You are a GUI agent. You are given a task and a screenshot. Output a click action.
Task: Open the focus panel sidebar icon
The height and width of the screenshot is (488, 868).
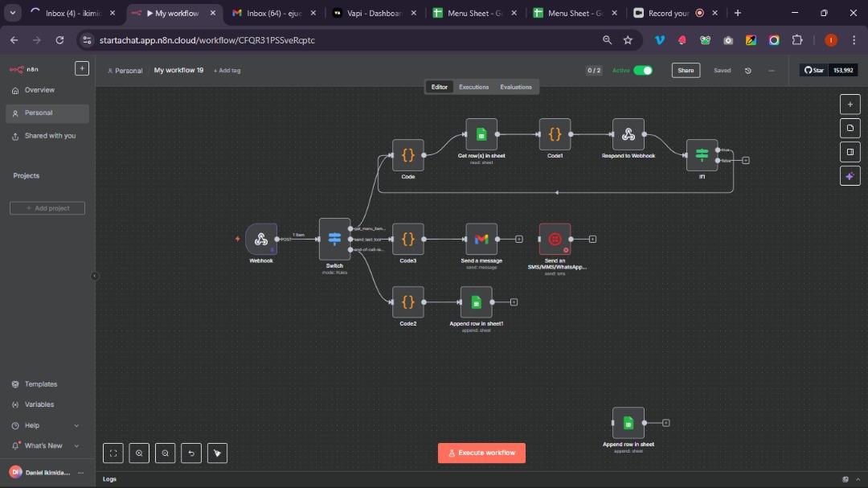[x=850, y=152]
